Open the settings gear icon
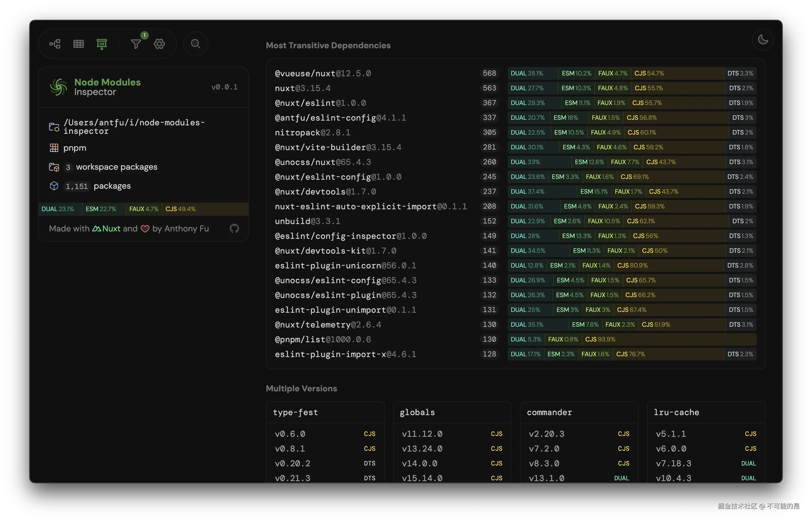Viewport: 812px width, 522px height. (159, 44)
